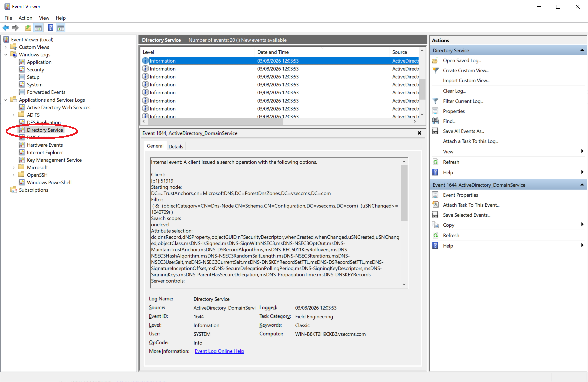
Task: Click the Back arrow toolbar icon
Action: 6,28
